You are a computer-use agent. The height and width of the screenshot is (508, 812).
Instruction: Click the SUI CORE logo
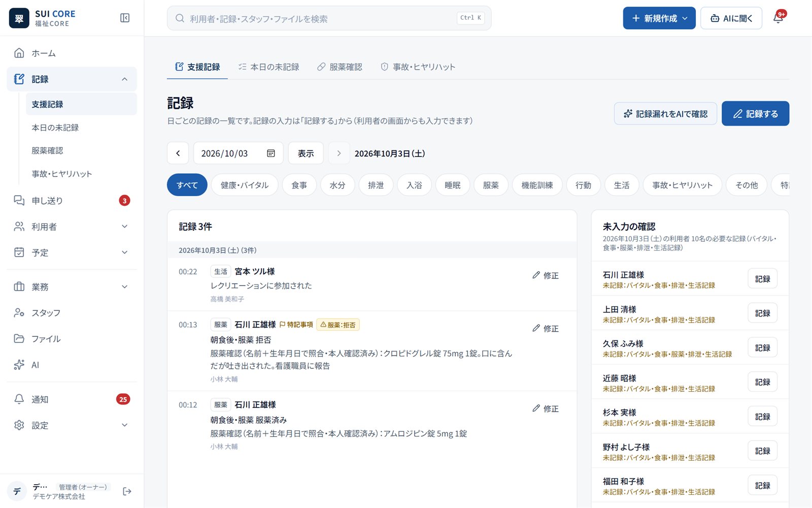point(43,18)
